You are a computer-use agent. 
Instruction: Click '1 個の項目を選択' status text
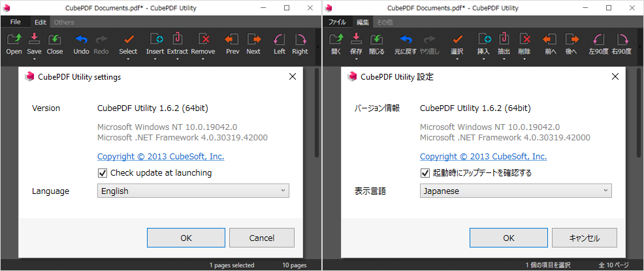[548, 265]
